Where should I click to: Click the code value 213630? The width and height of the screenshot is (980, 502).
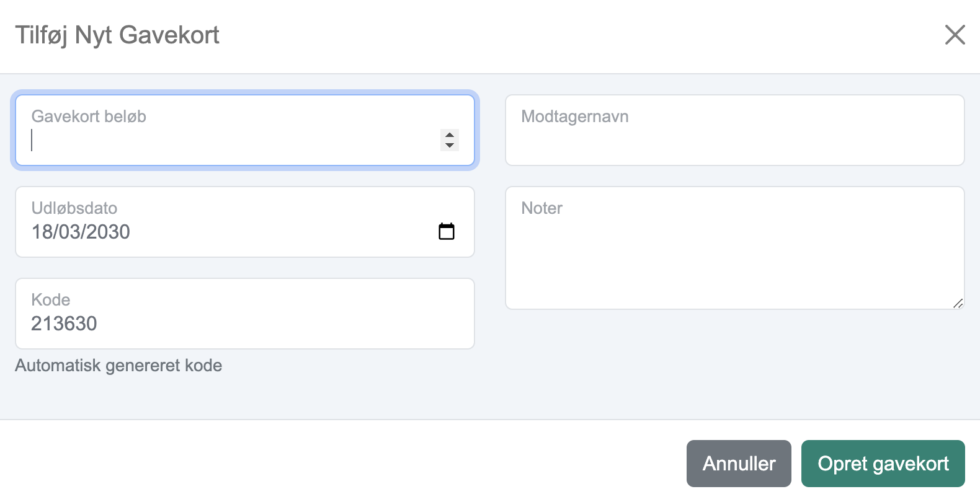pos(65,324)
